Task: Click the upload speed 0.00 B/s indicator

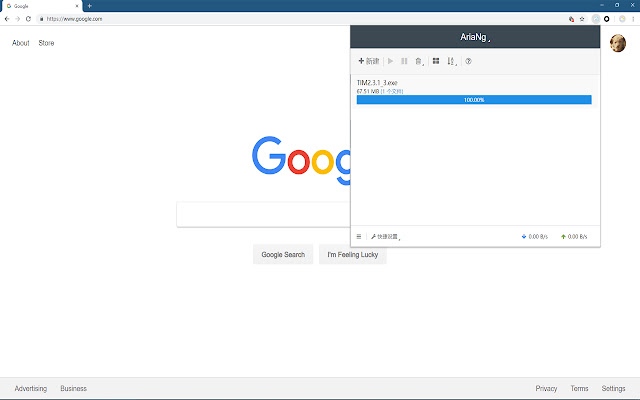Action: pos(574,237)
